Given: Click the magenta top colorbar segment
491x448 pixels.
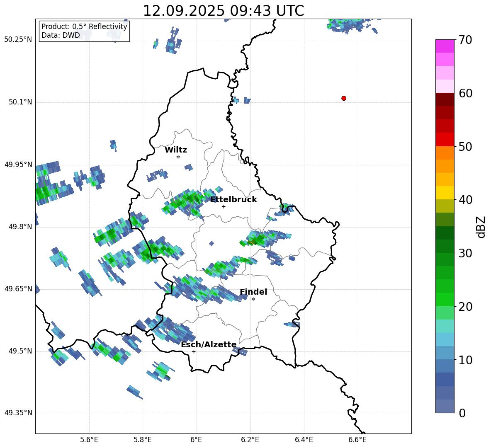Looking at the screenshot, I should [x=445, y=46].
